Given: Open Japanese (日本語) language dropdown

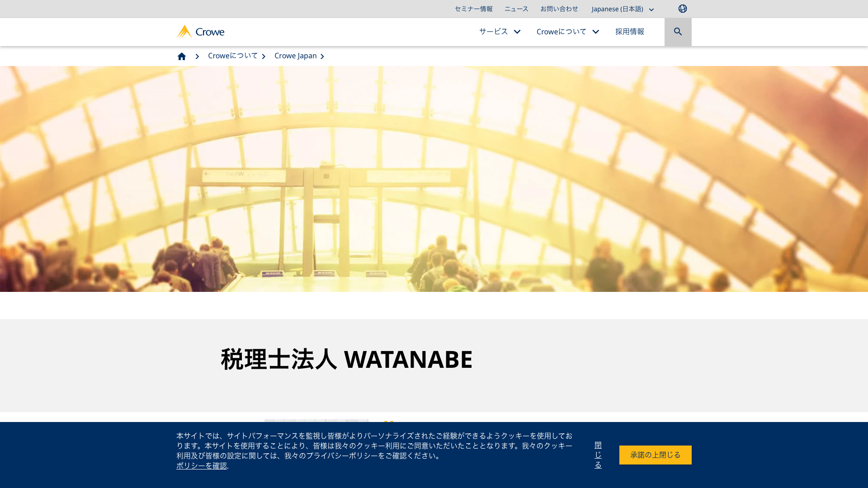Looking at the screenshot, I should point(623,9).
